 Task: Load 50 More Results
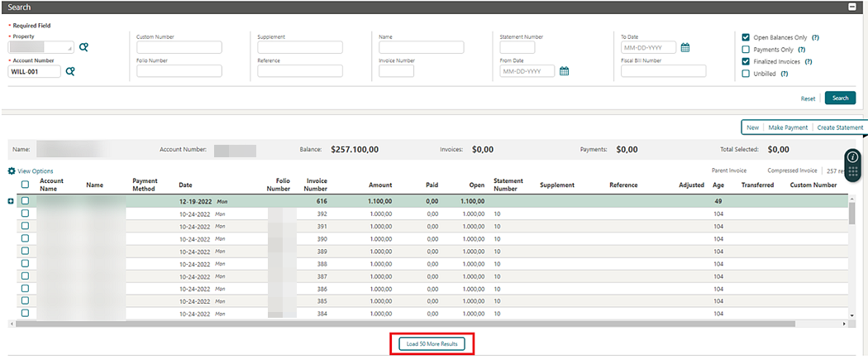coord(432,344)
